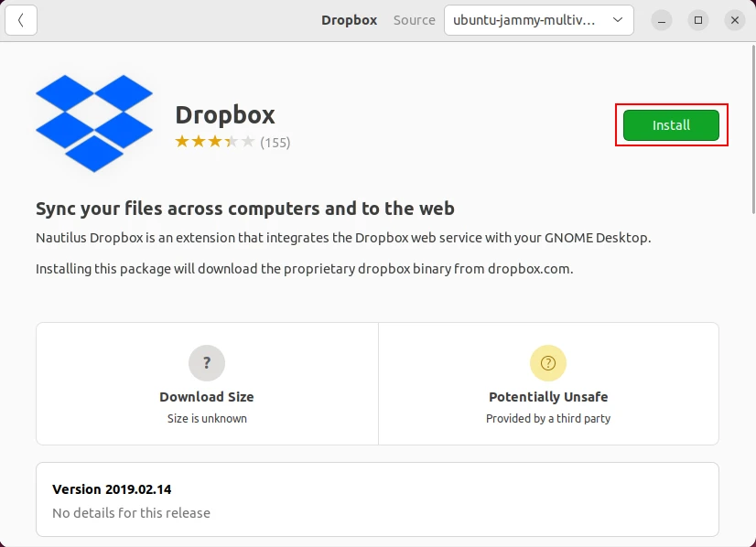Screen dimensions: 756x547
Task: Click the gray question mark icon
Action: point(207,363)
